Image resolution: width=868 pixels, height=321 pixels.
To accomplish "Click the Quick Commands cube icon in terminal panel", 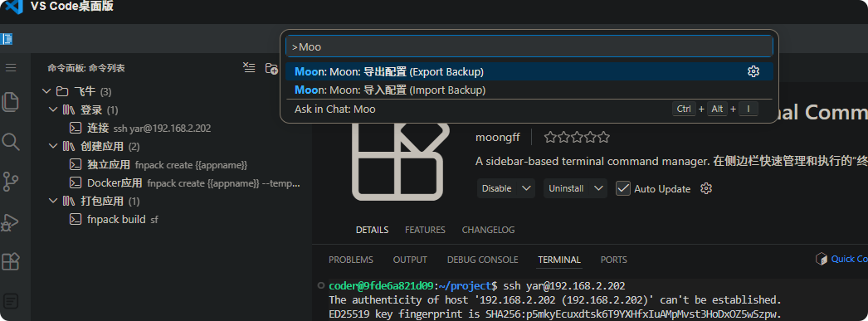I will pyautogui.click(x=822, y=259).
